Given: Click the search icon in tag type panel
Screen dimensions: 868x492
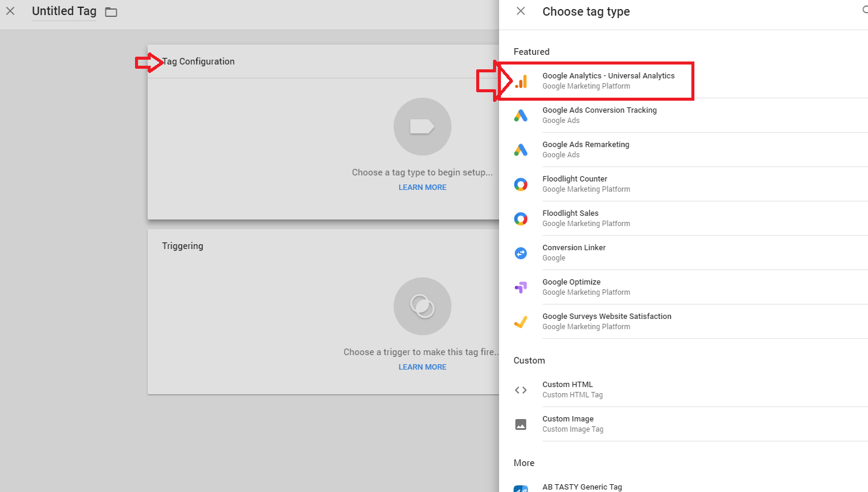Looking at the screenshot, I should click(x=865, y=11).
